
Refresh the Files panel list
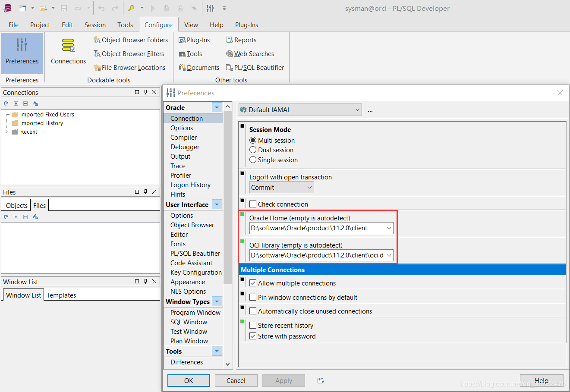click(6, 217)
